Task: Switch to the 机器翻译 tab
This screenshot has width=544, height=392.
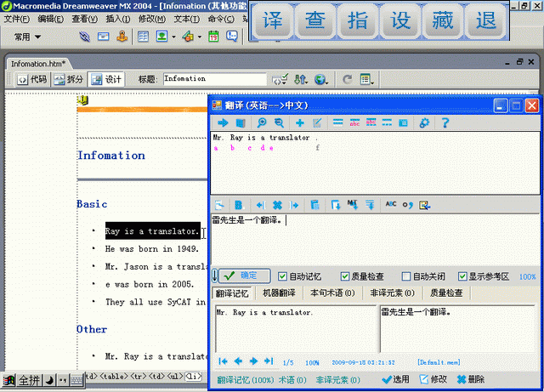Action: (x=280, y=293)
